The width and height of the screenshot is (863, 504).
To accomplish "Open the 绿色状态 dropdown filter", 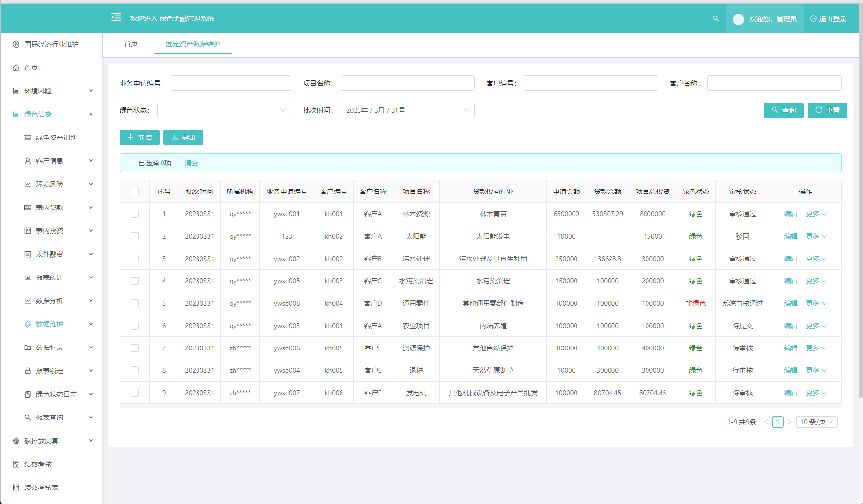I will point(224,110).
